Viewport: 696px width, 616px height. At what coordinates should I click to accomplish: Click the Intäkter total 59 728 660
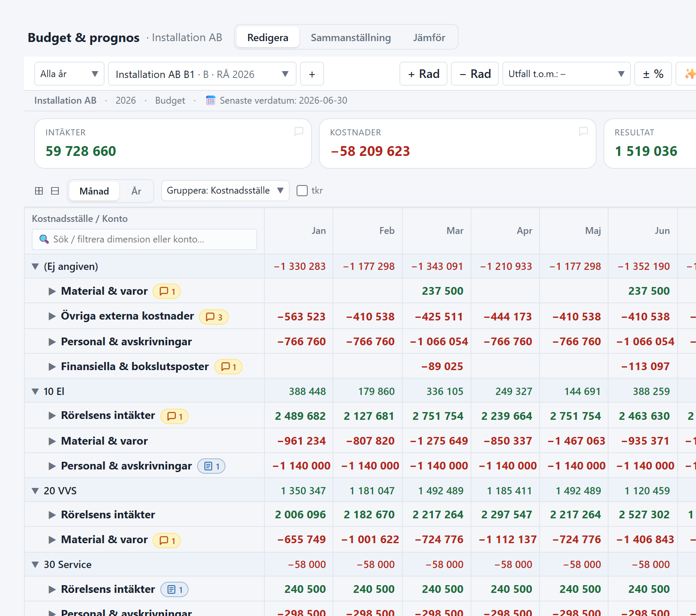[81, 151]
